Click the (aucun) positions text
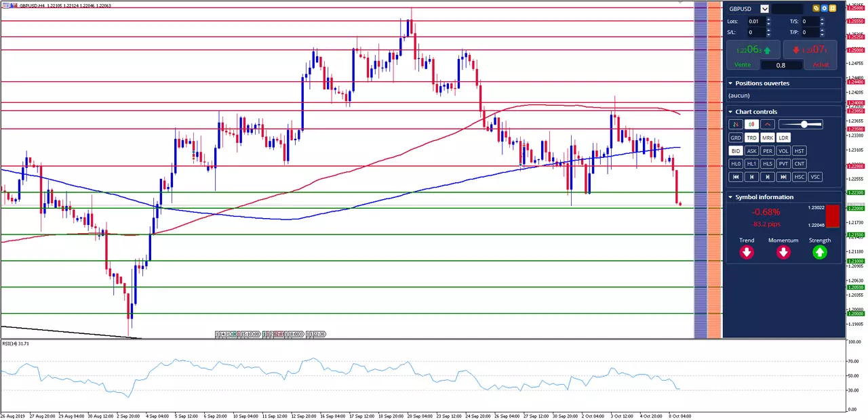The width and height of the screenshot is (868, 420). tap(738, 96)
